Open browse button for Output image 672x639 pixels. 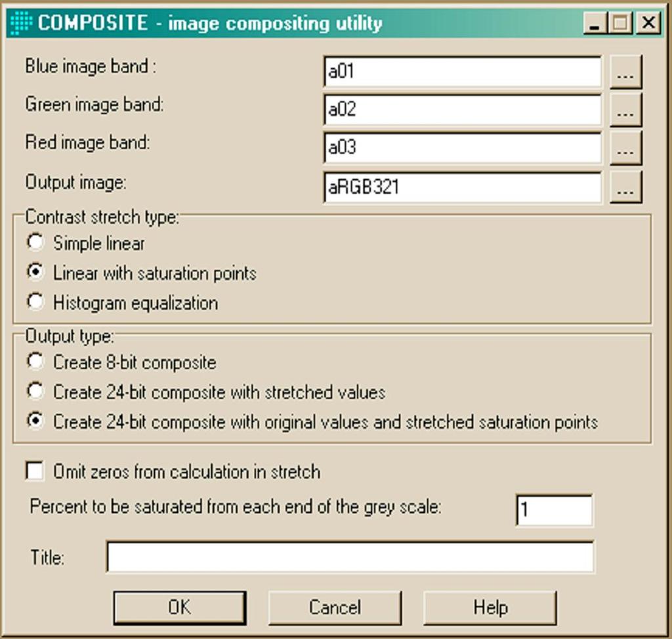click(625, 187)
